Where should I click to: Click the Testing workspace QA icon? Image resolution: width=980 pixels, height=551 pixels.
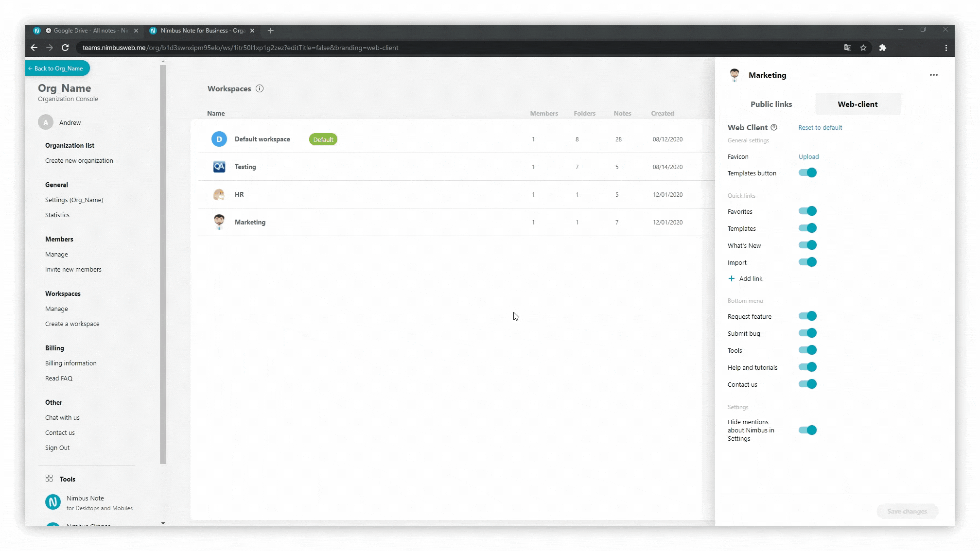click(219, 167)
